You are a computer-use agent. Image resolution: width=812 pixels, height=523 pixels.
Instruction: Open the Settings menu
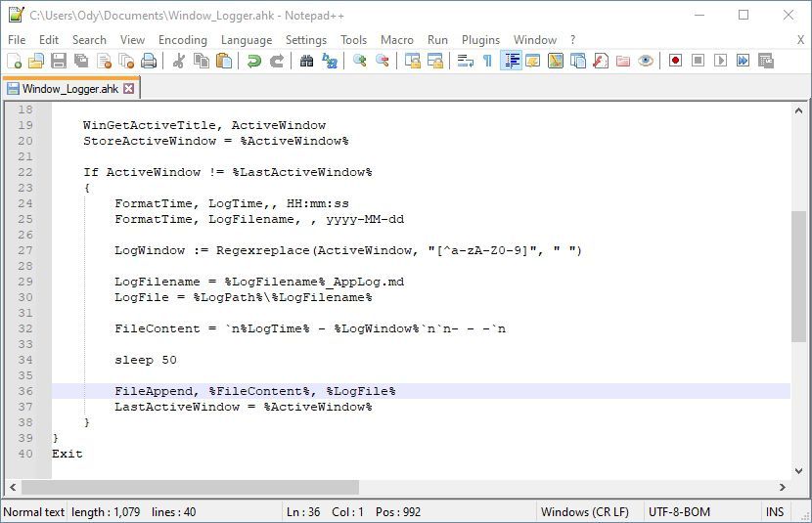pyautogui.click(x=306, y=40)
